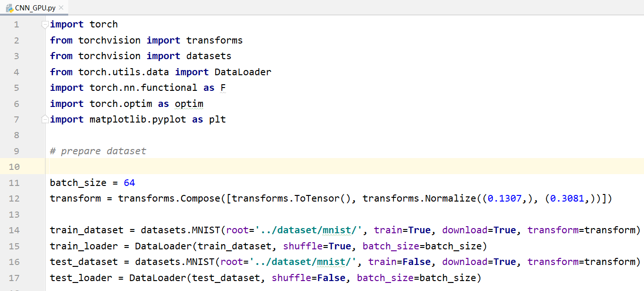Click 'train_dataset' variable at start of line 14
Screen dimensions: 644x291
click(87, 230)
